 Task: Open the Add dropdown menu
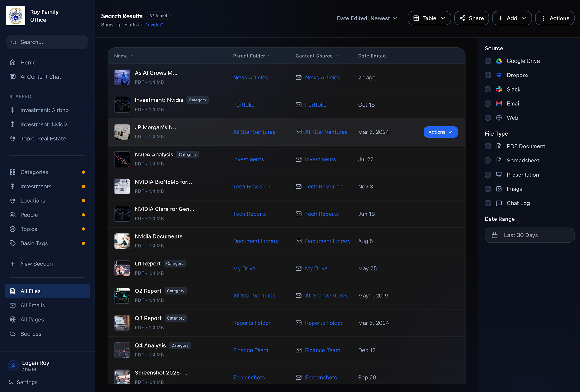click(512, 18)
